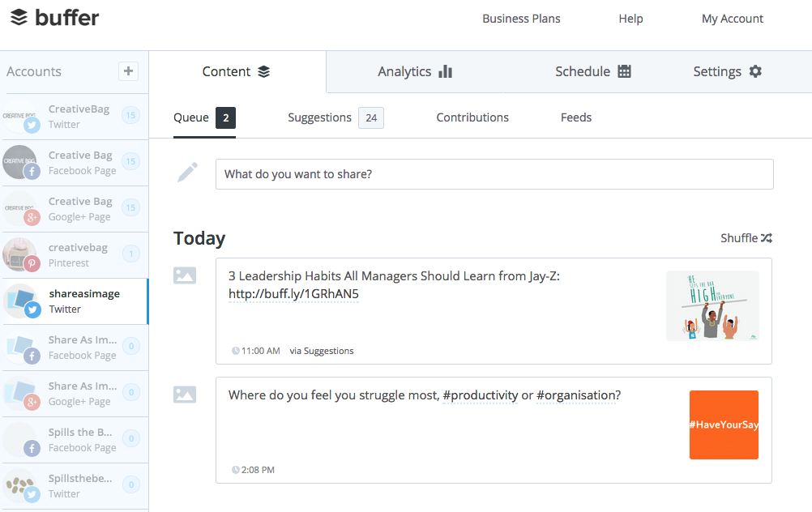Click CreativeBag Twitter avatar
This screenshot has width=812, height=512.
coord(21,117)
